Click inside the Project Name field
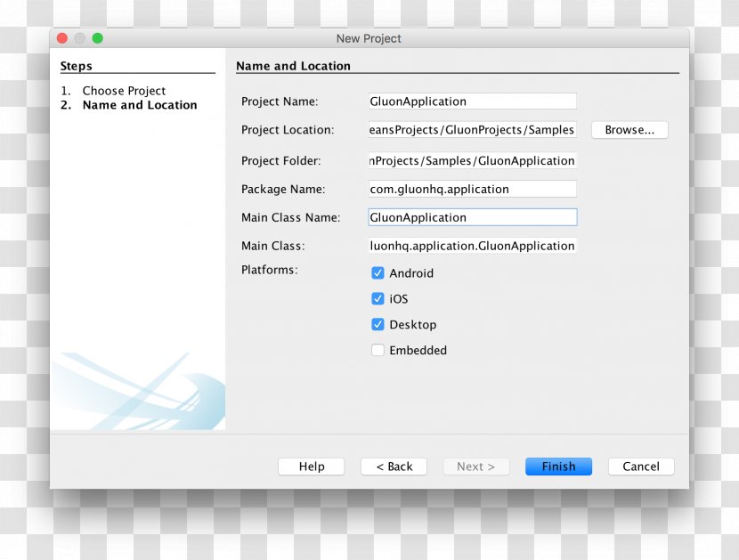Image resolution: width=739 pixels, height=560 pixels. [472, 101]
